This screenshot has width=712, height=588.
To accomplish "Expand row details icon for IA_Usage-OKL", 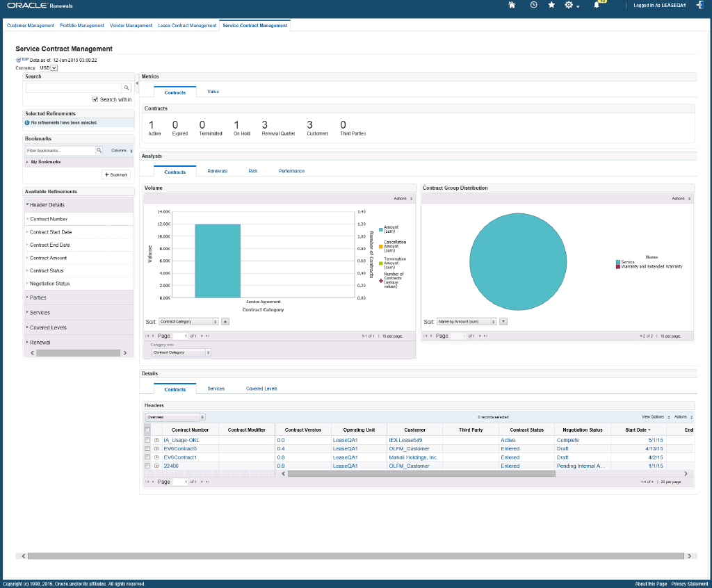I will (156, 440).
